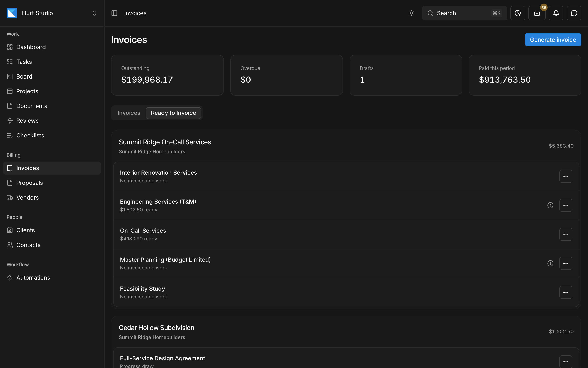Open Tasks in the sidebar
Viewport: 588px width, 368px height.
[x=52, y=62]
